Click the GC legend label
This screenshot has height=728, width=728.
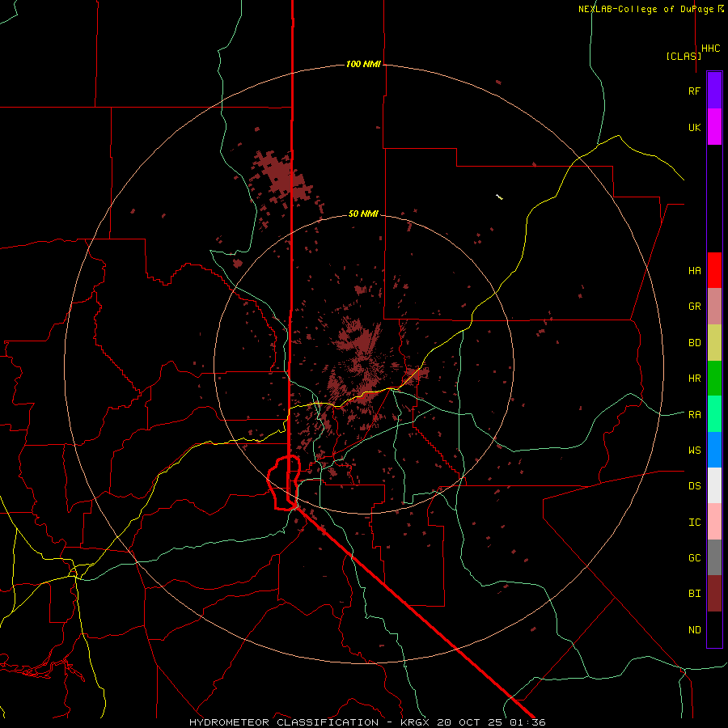[694, 557]
